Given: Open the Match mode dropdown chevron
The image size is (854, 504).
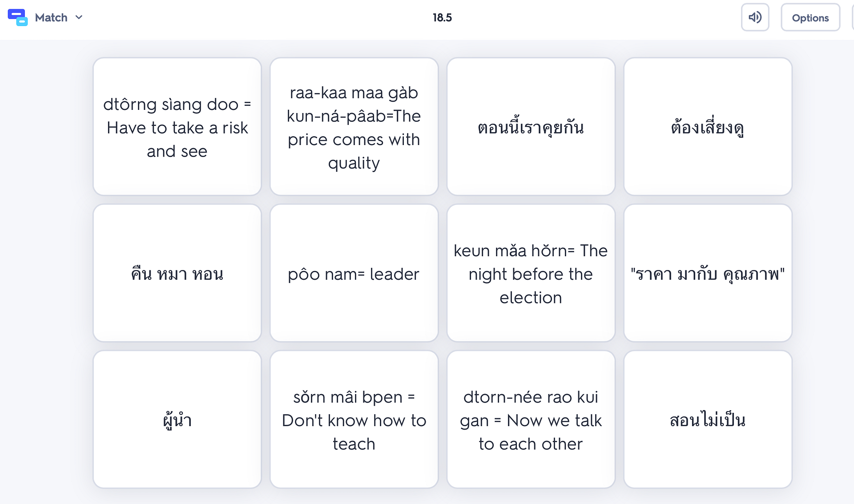Looking at the screenshot, I should [x=79, y=17].
